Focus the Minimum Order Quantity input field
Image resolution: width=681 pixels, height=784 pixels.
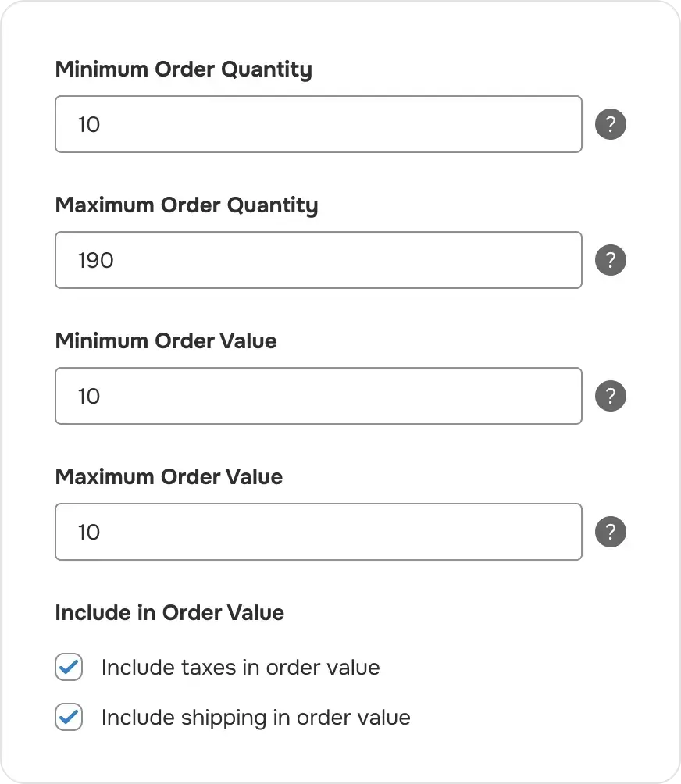318,124
